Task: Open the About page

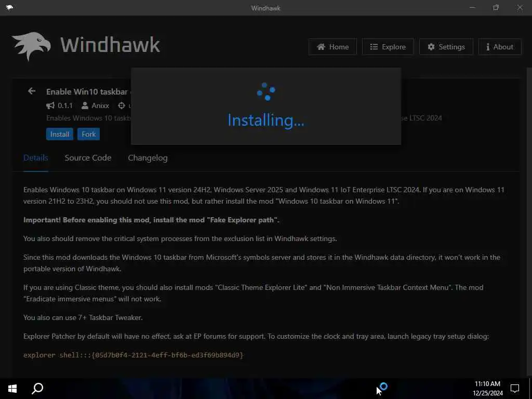Action: [500, 47]
